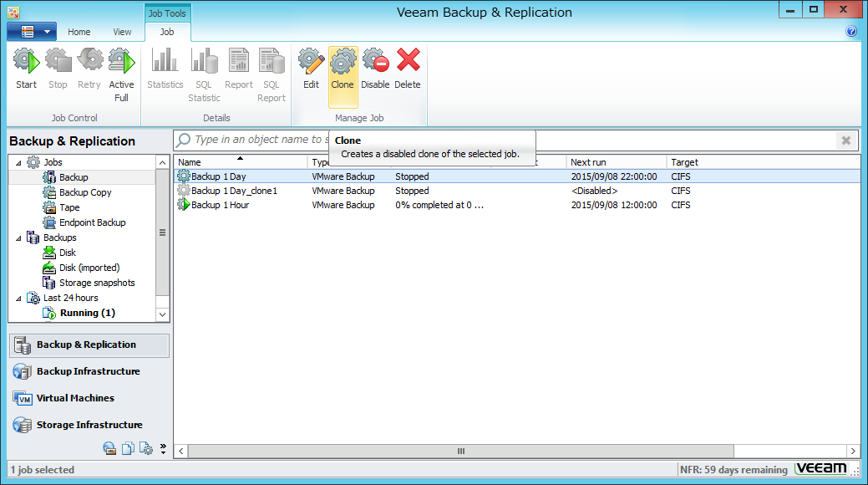Switch to the Home ribbon tab
868x485 pixels.
[x=79, y=32]
